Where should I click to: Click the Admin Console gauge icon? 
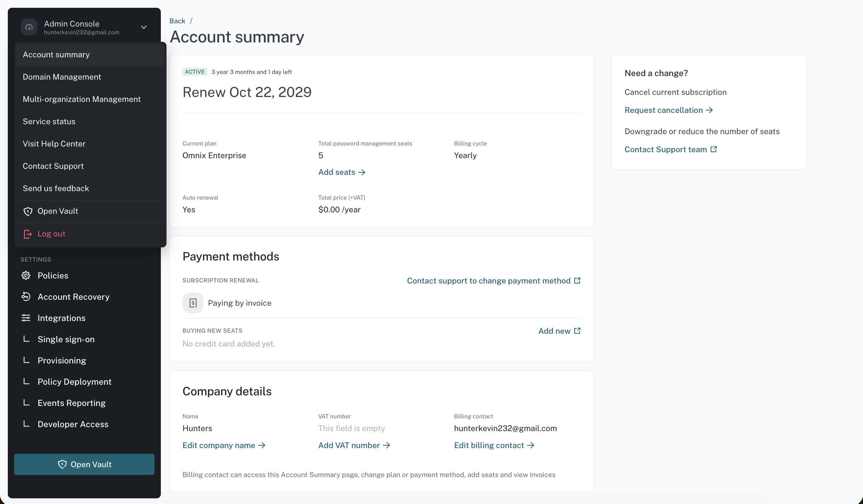pos(29,27)
